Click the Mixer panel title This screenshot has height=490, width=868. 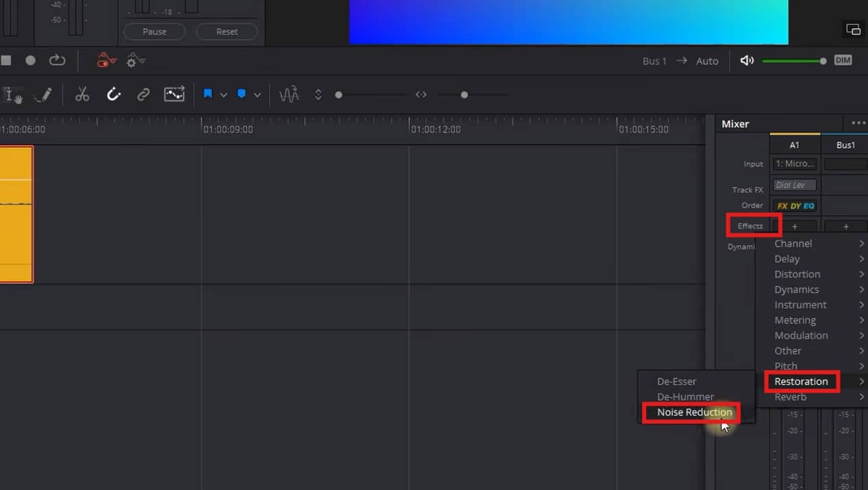735,124
